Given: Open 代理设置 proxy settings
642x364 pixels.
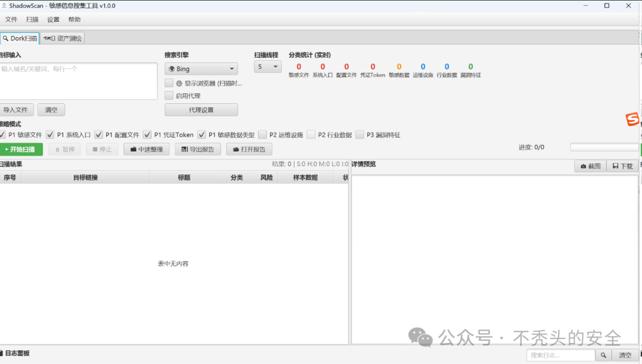Looking at the screenshot, I should click(202, 110).
